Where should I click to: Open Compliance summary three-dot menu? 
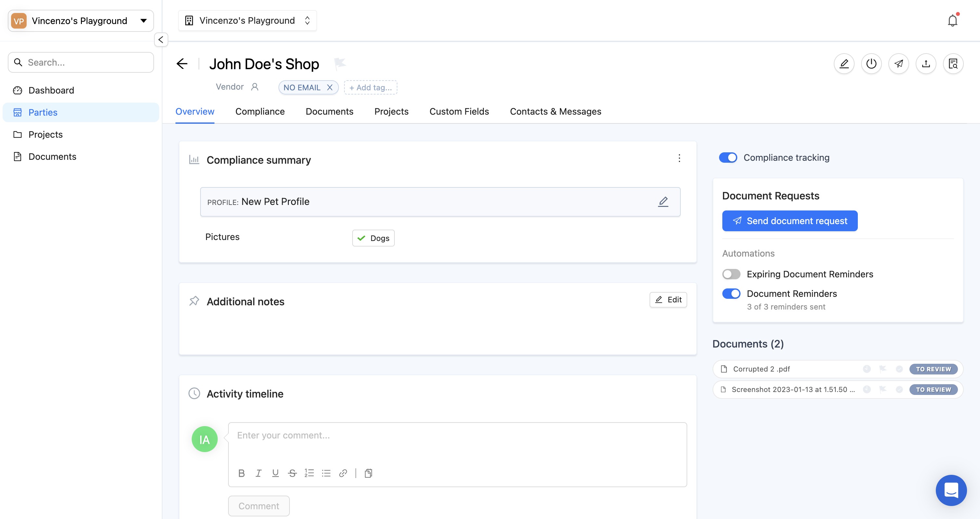[679, 158]
